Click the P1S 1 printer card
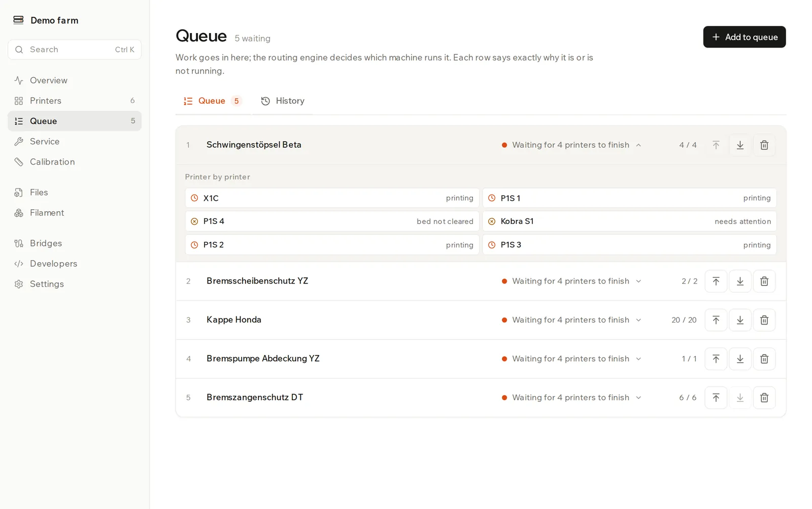This screenshot has height=509, width=812. (629, 198)
